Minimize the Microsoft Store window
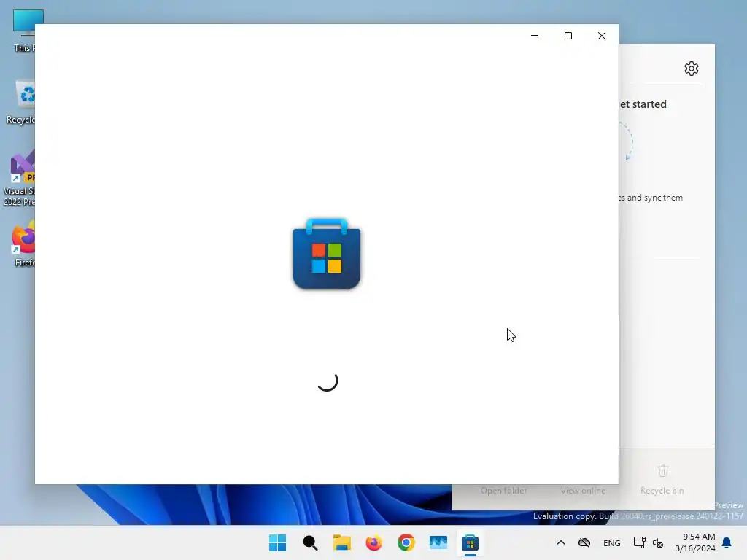Image resolution: width=747 pixels, height=560 pixels. (535, 36)
